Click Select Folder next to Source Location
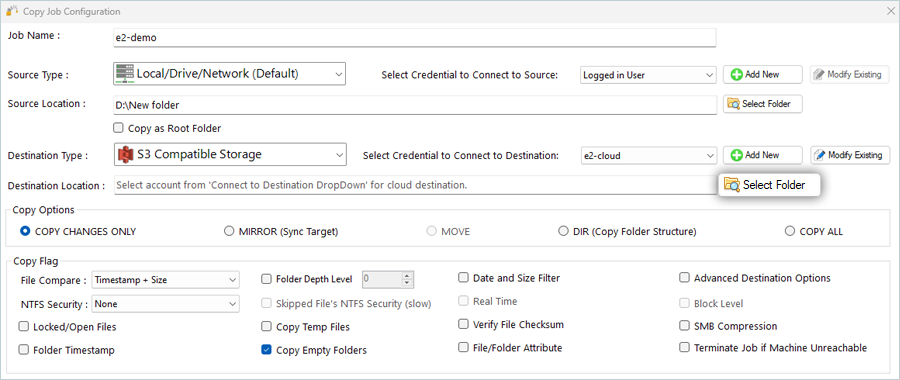The width and height of the screenshot is (900, 380). tap(762, 104)
